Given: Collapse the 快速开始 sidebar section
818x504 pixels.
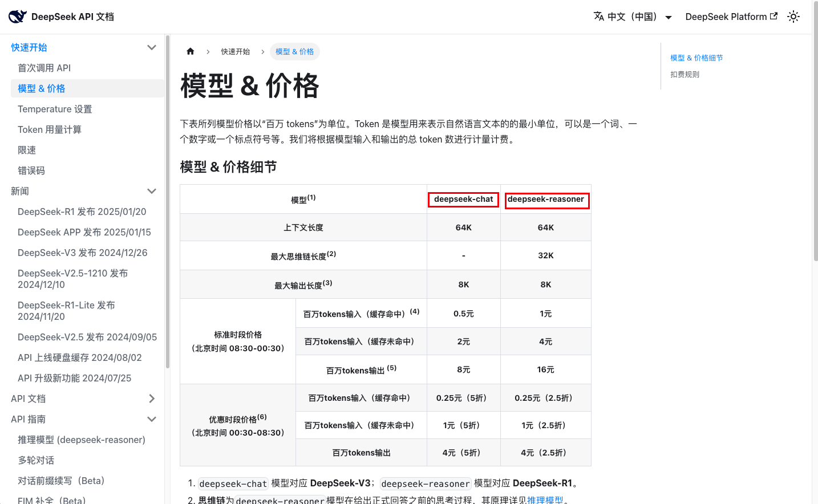Looking at the screenshot, I should point(152,47).
